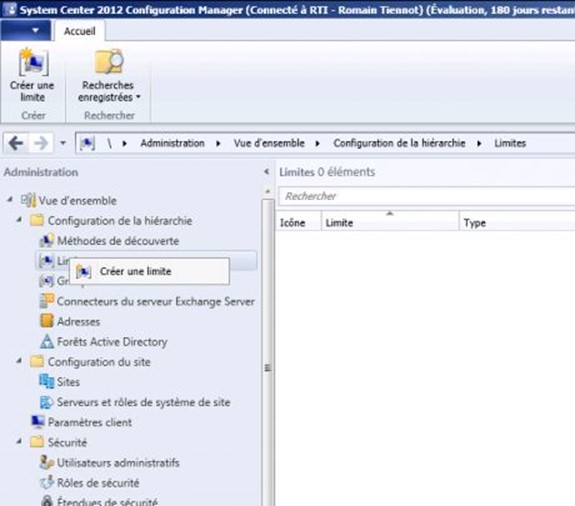Image resolution: width=575 pixels, height=506 pixels.
Task: Focus the Rechercher search field
Action: pyautogui.click(x=427, y=196)
